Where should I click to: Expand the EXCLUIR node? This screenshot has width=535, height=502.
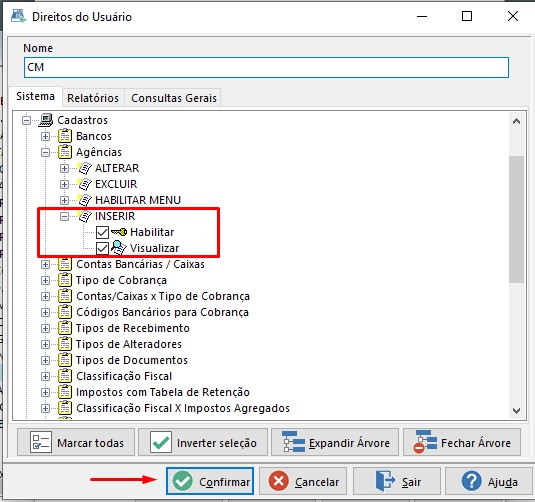64,184
